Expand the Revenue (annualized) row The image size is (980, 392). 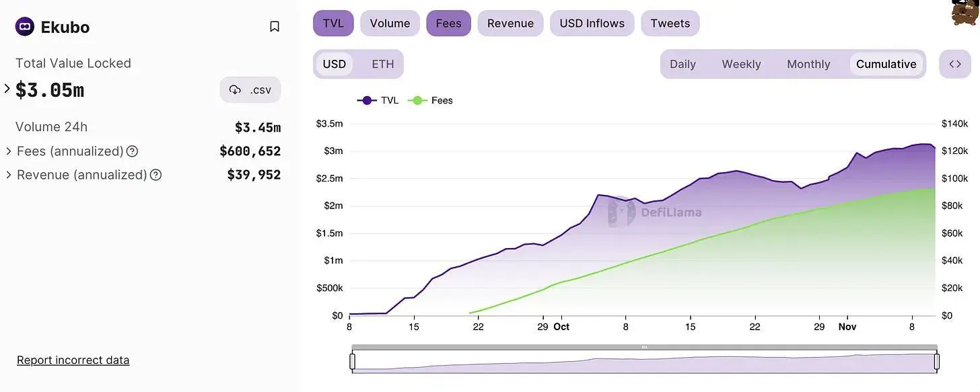[9, 175]
